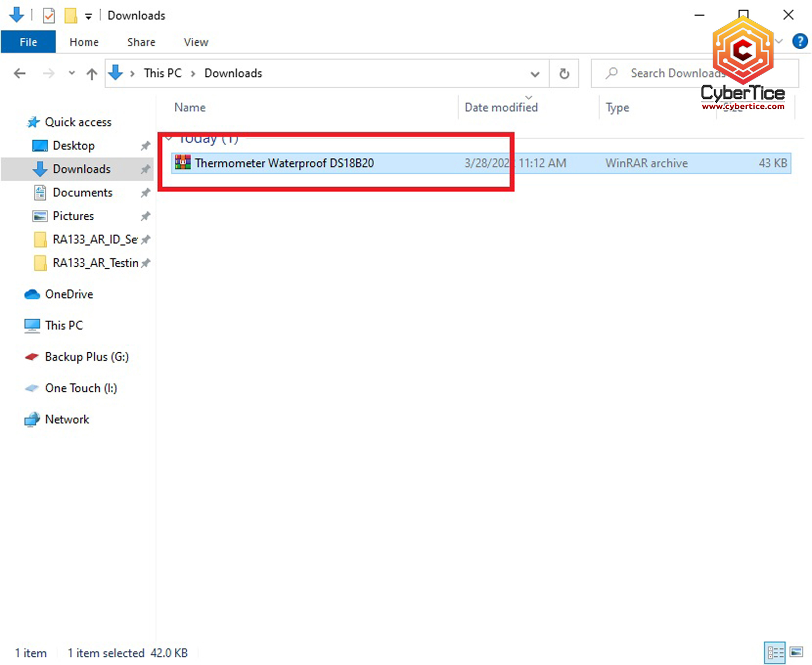Switch to the View ribbon tab
This screenshot has height=665, width=812.
pyautogui.click(x=196, y=42)
